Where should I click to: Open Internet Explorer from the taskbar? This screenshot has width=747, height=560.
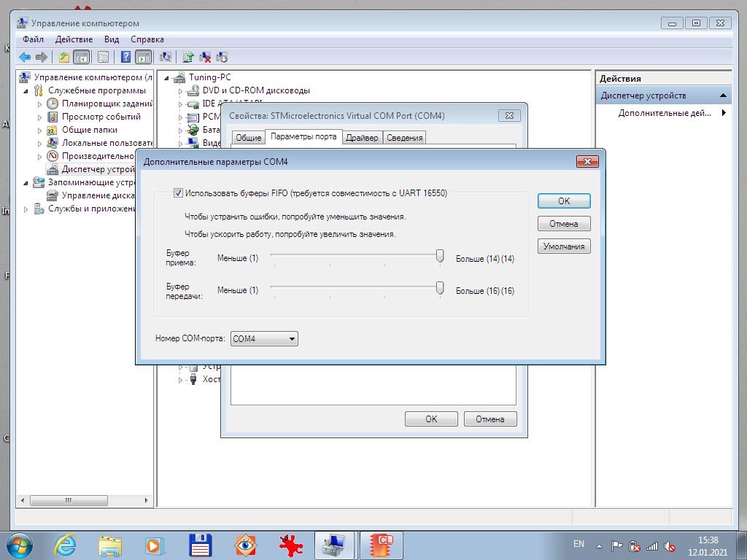(x=64, y=545)
